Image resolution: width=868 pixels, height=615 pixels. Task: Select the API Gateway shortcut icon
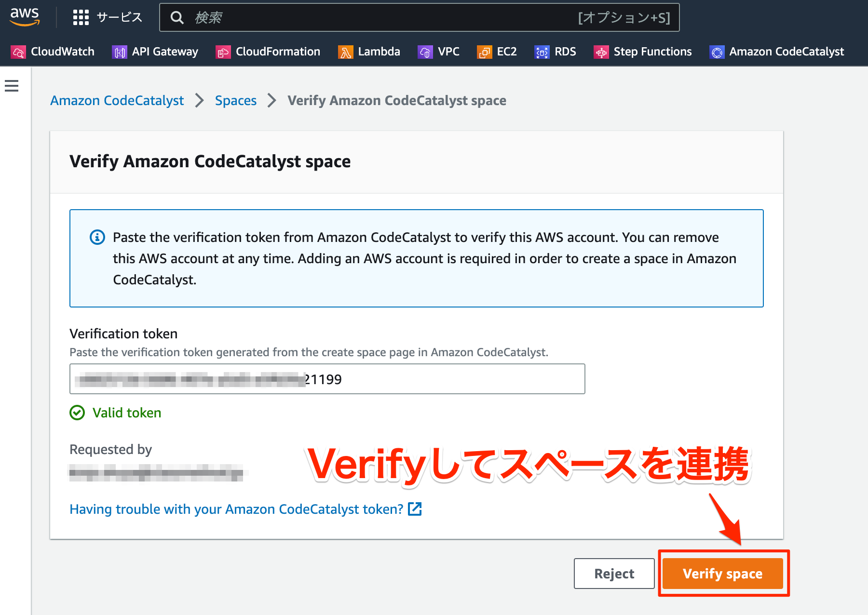(x=119, y=52)
